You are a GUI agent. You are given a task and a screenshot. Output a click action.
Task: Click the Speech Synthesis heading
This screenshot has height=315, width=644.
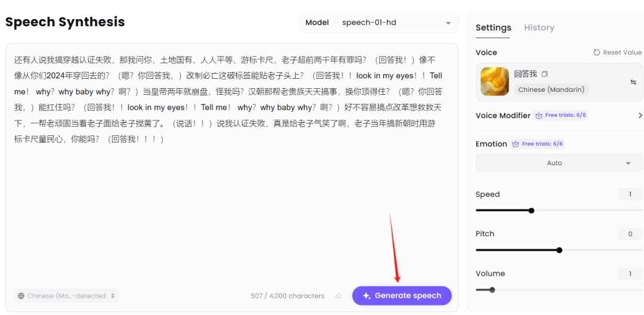point(65,21)
